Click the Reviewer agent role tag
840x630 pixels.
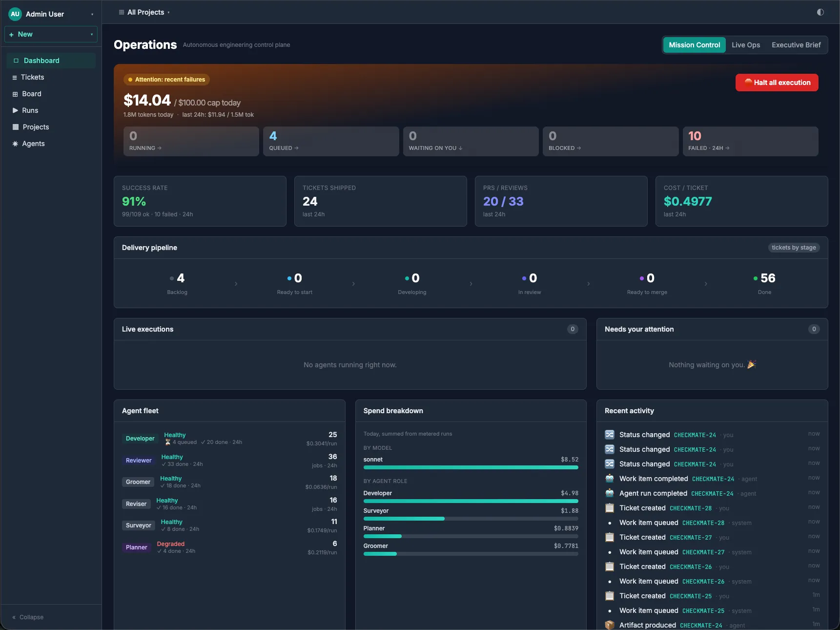pos(139,461)
